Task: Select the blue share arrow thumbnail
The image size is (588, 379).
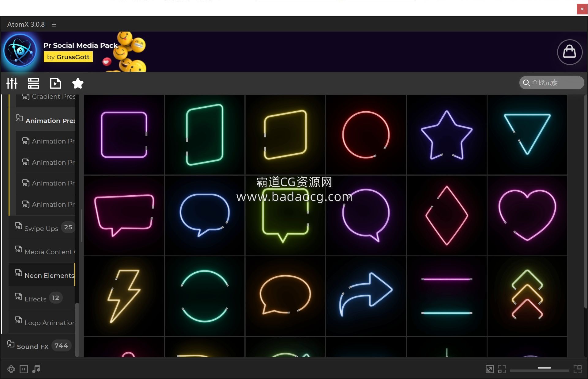Action: point(366,296)
